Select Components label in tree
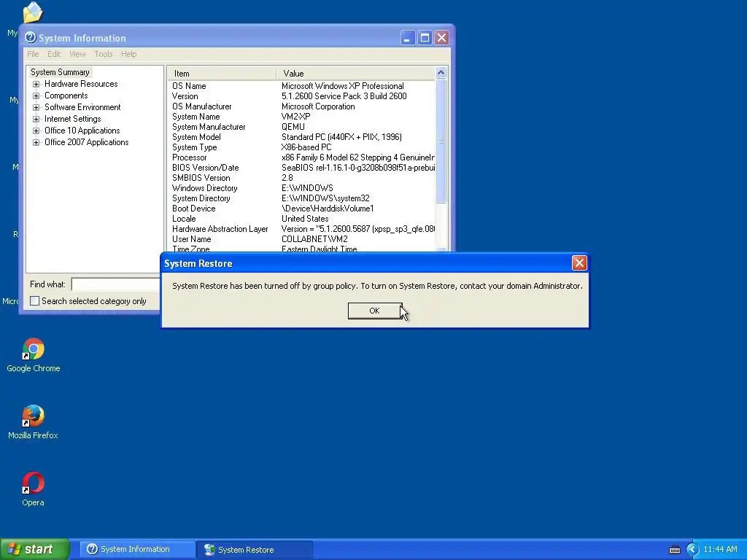Screen dimensions: 747x560 pos(66,96)
